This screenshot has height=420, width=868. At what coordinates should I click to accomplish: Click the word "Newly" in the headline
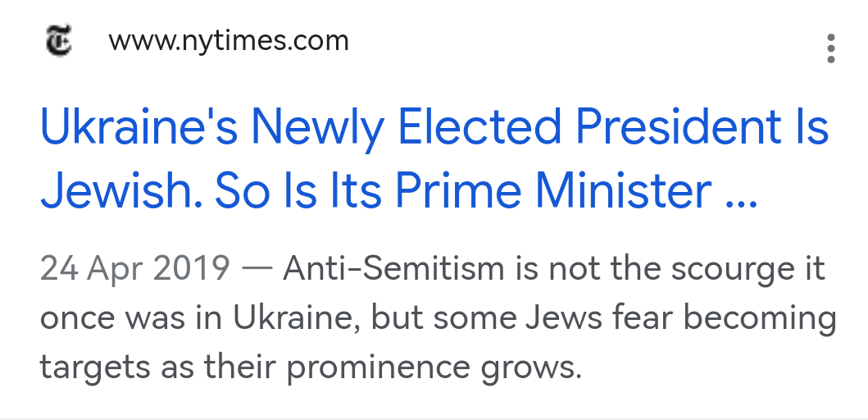[320, 129]
